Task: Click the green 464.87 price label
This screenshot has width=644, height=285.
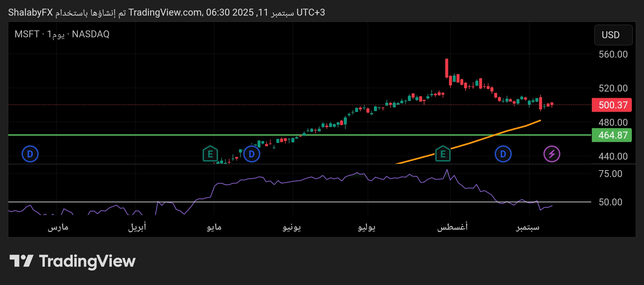Action: tap(612, 135)
